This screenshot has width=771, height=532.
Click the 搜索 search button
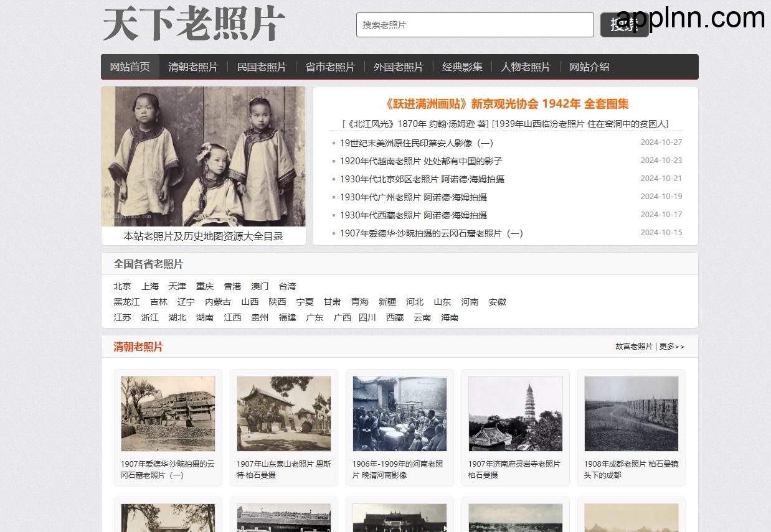625,25
